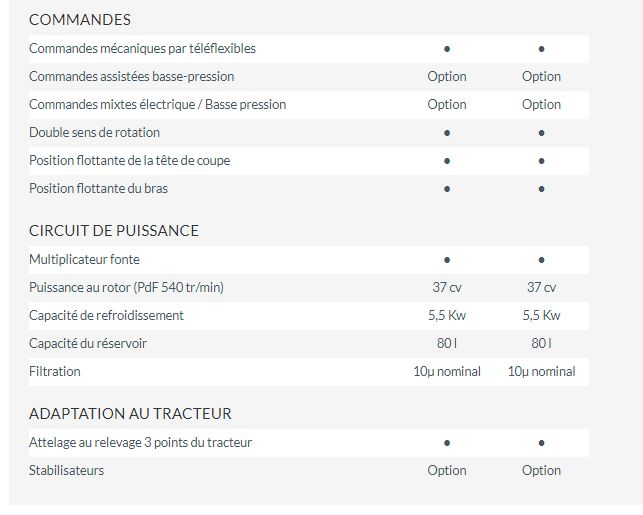Click the Multiplicateur fonte row label
Screen dimensions: 643x515
[84, 259]
